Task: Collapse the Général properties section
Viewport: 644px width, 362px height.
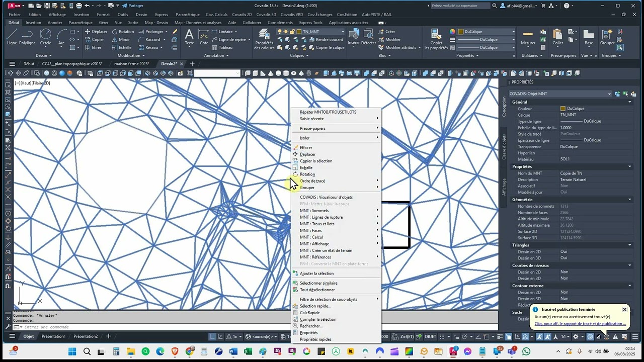Action: pos(629,102)
